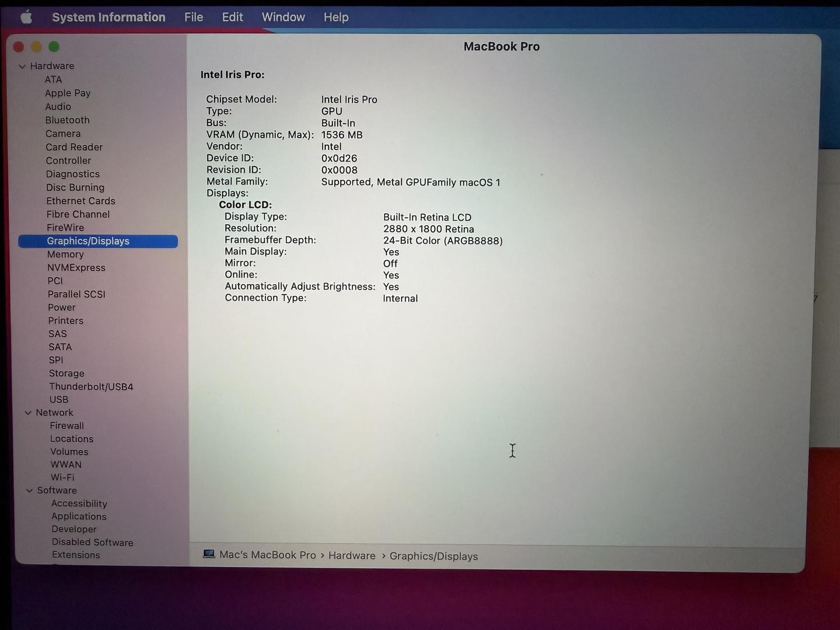Select FireWire in the sidebar
The width and height of the screenshot is (840, 630).
(65, 228)
